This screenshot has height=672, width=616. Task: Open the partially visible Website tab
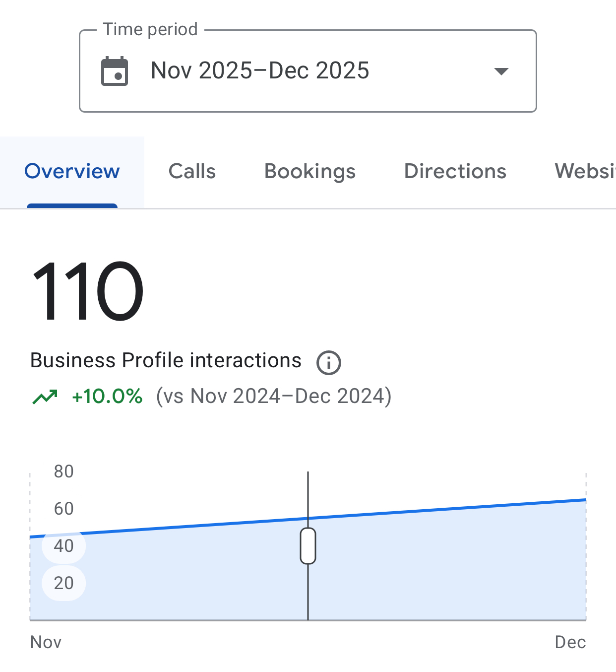(x=584, y=171)
